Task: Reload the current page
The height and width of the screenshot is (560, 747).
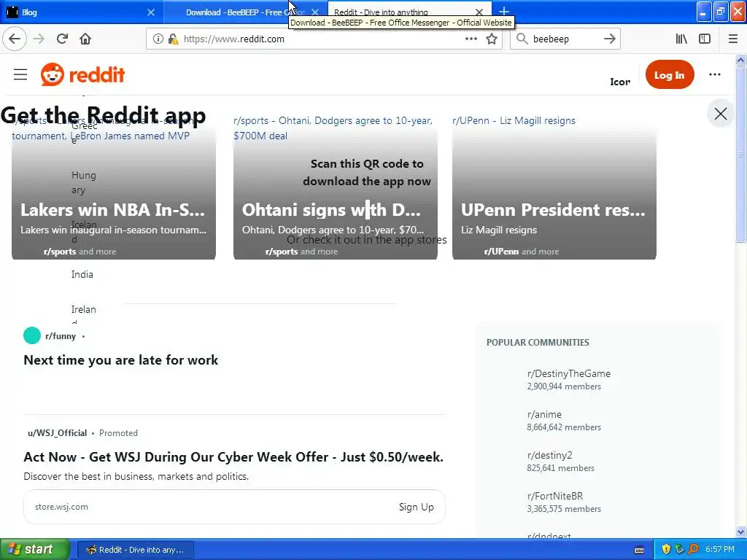Action: [62, 39]
